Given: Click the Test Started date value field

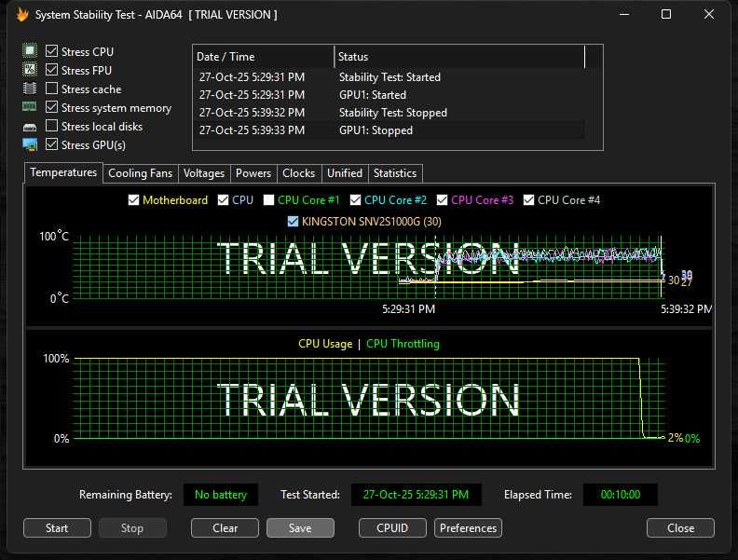Looking at the screenshot, I should pyautogui.click(x=417, y=495).
